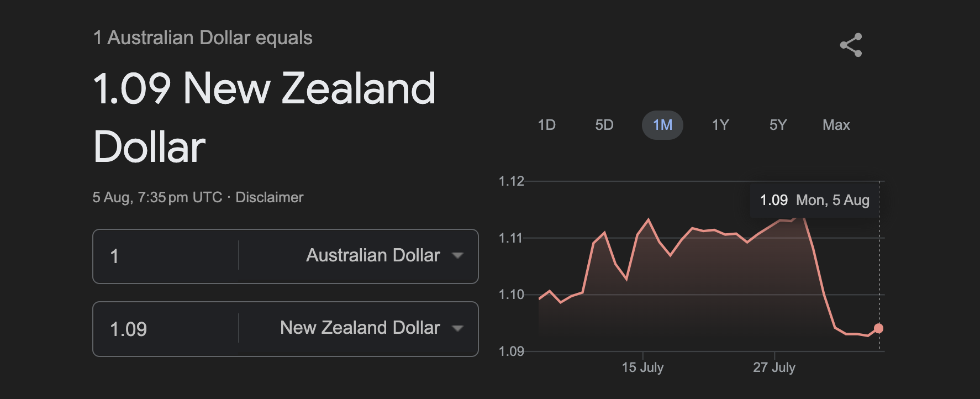Click the 1.09 Mon, 5 Aug tooltip
Image resolution: width=980 pixels, height=399 pixels.
(x=814, y=200)
